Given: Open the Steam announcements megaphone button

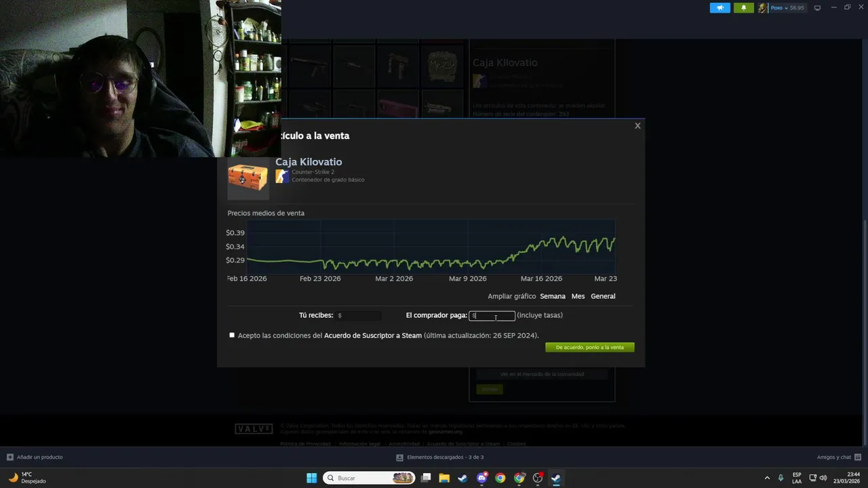Looking at the screenshot, I should pyautogui.click(x=719, y=7).
